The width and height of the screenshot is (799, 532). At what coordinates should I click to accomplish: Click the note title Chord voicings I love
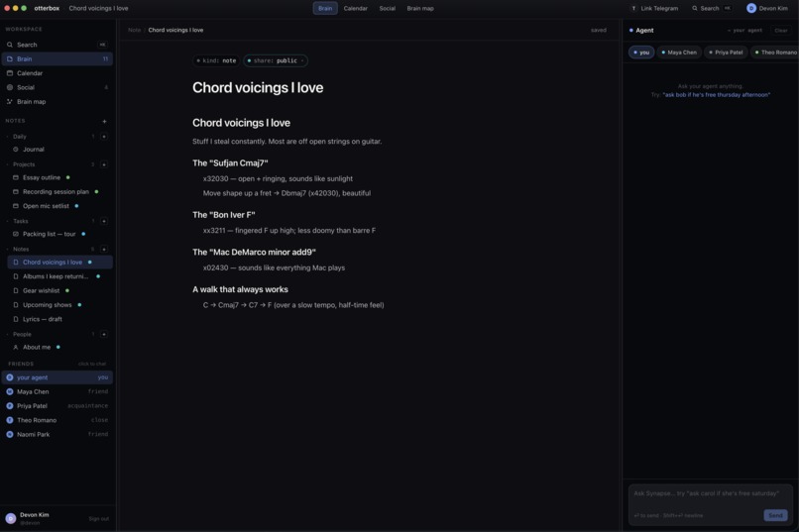(258, 87)
